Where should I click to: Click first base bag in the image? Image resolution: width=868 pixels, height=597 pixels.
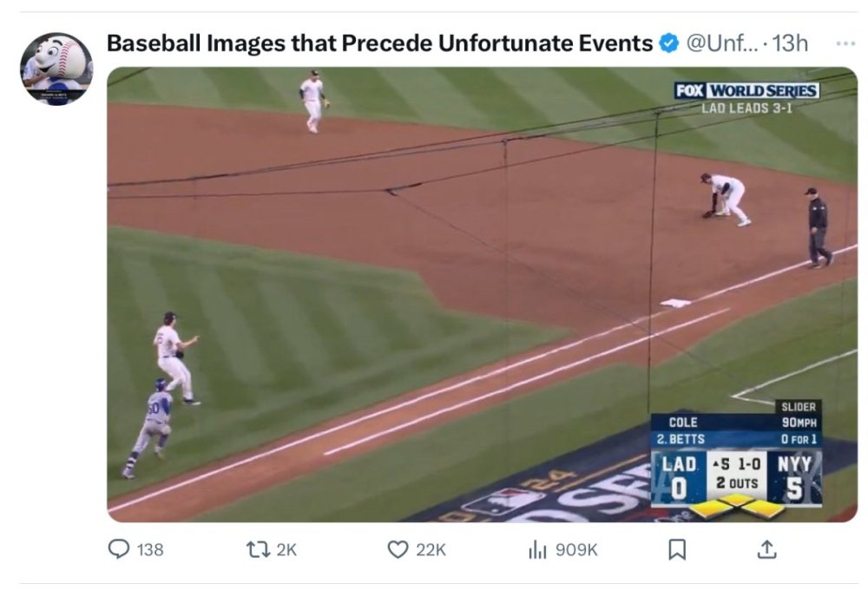tap(675, 303)
